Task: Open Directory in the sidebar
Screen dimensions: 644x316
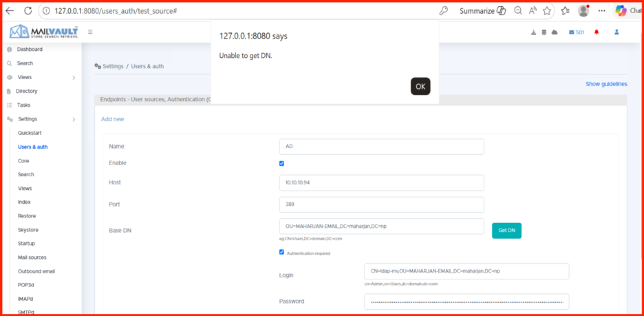Action: pos(27,92)
